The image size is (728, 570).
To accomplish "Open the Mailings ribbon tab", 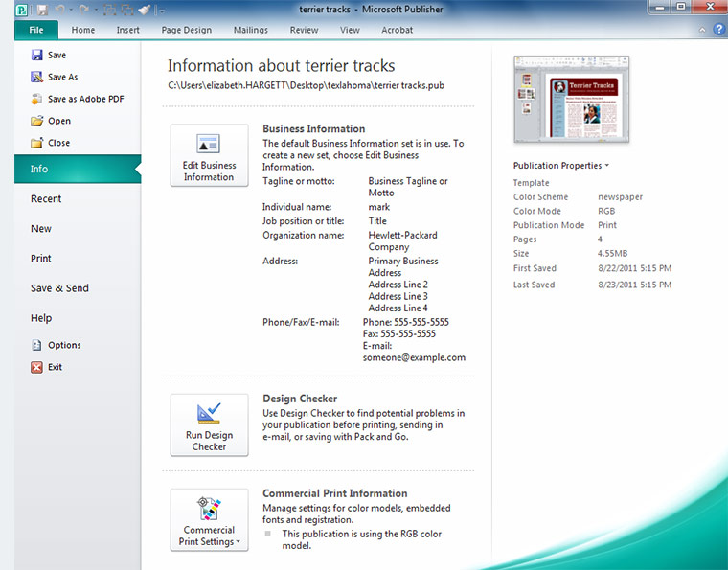I will coord(250,30).
